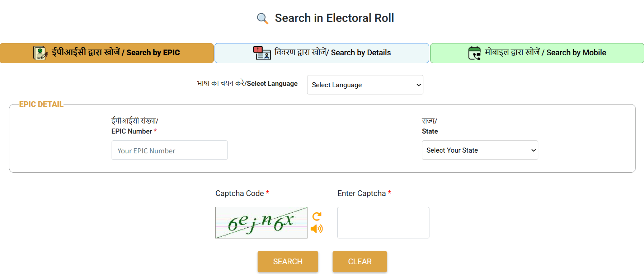This screenshot has height=274, width=644.
Task: Click inside the Your EPIC Number field
Action: point(169,150)
